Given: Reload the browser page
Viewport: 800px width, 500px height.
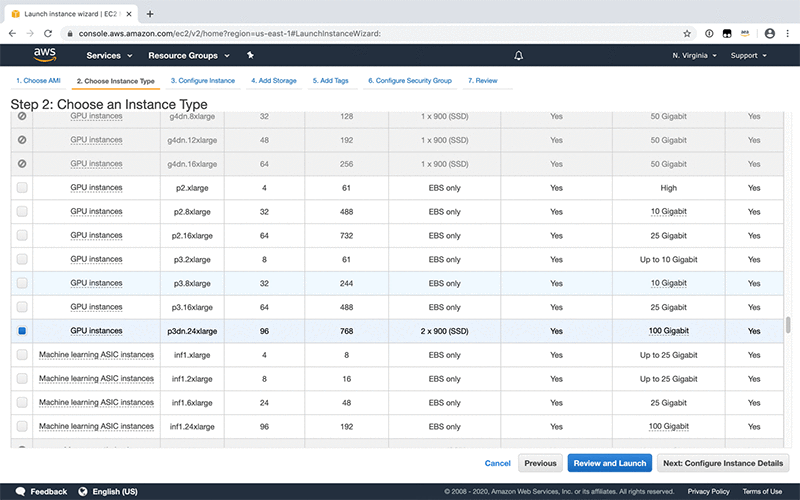Looking at the screenshot, I should click(x=47, y=34).
